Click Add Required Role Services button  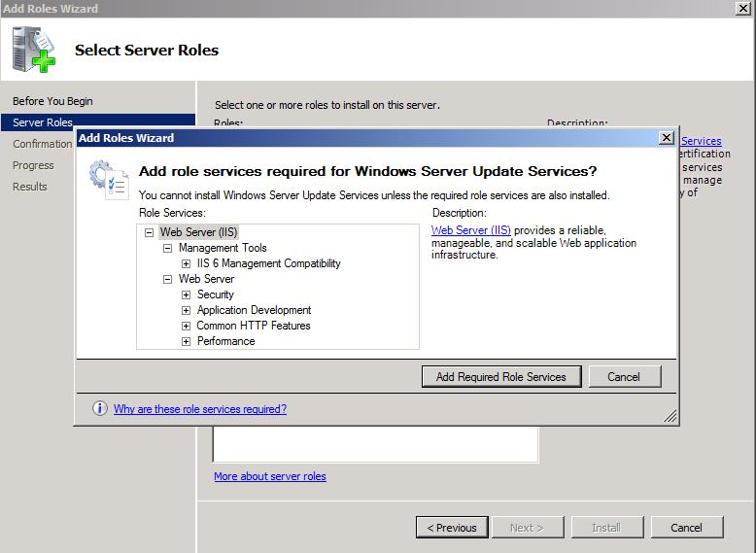(x=501, y=376)
